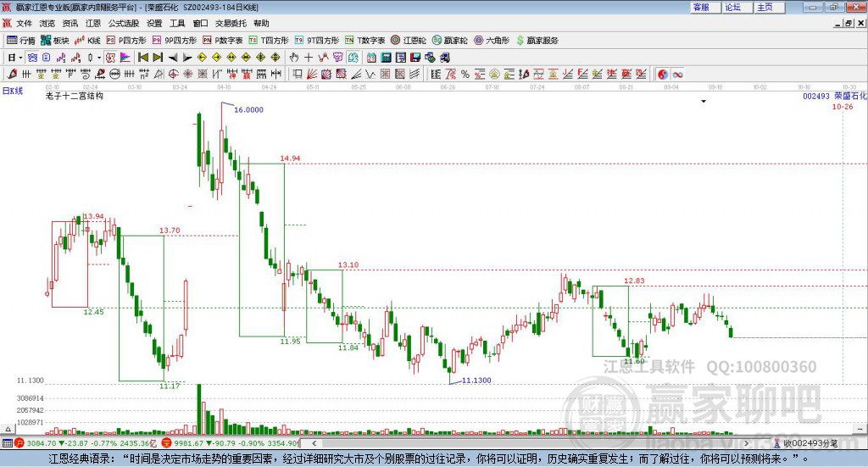
Task: Open the 六角形 hexagon tool
Action: (492, 41)
